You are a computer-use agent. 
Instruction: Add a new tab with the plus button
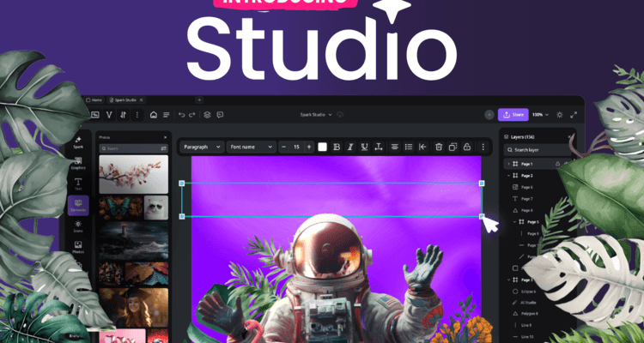coord(199,99)
